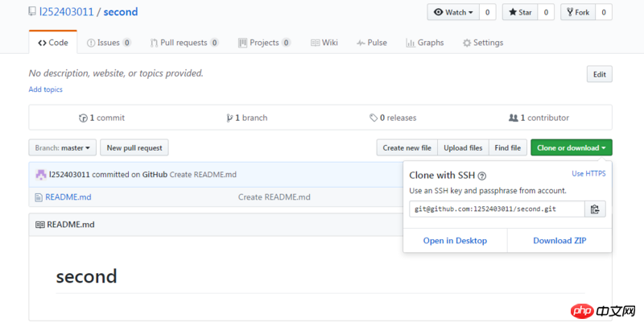This screenshot has width=644, height=327.
Task: Click the branch icon beside 1 branch
Action: tap(229, 118)
